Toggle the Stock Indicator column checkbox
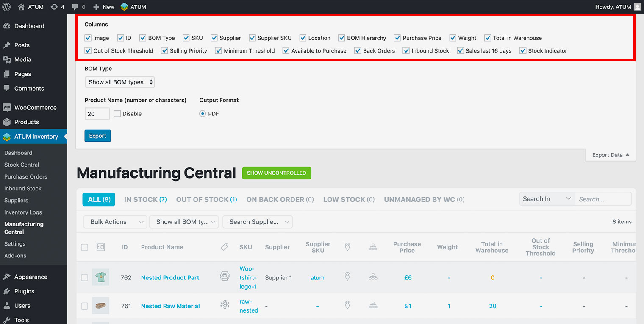The image size is (644, 324). click(523, 50)
